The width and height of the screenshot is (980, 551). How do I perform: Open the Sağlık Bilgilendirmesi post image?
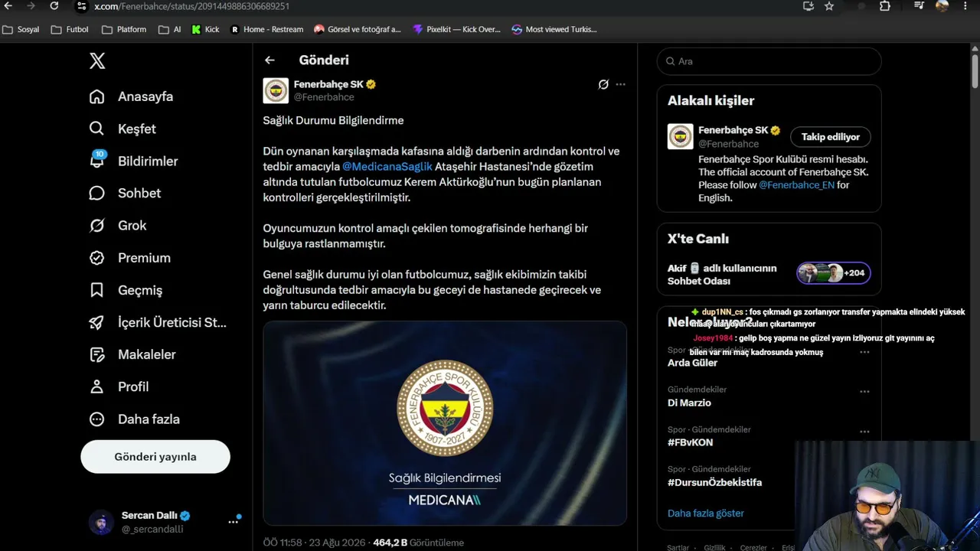(445, 423)
